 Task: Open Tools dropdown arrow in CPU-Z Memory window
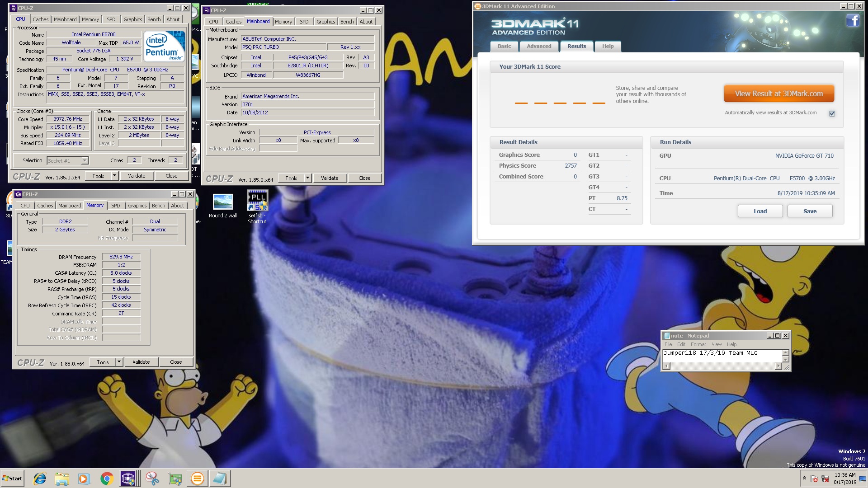point(119,362)
